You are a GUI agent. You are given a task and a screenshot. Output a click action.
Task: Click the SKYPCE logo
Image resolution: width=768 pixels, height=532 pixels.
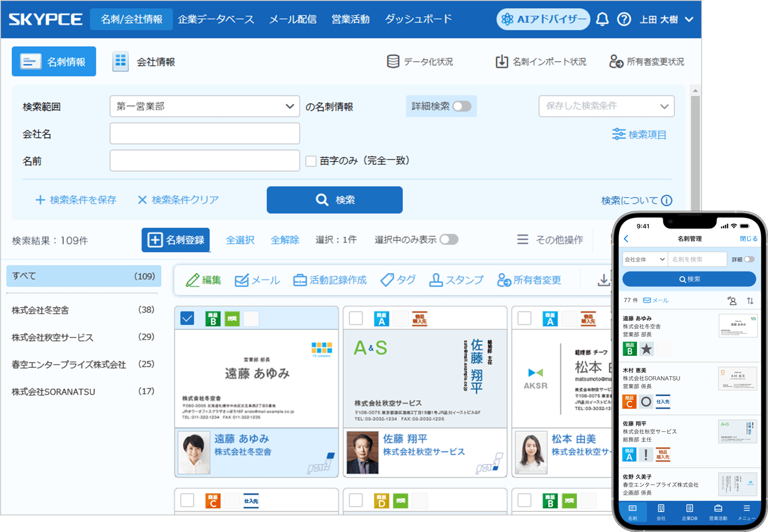tap(46, 19)
